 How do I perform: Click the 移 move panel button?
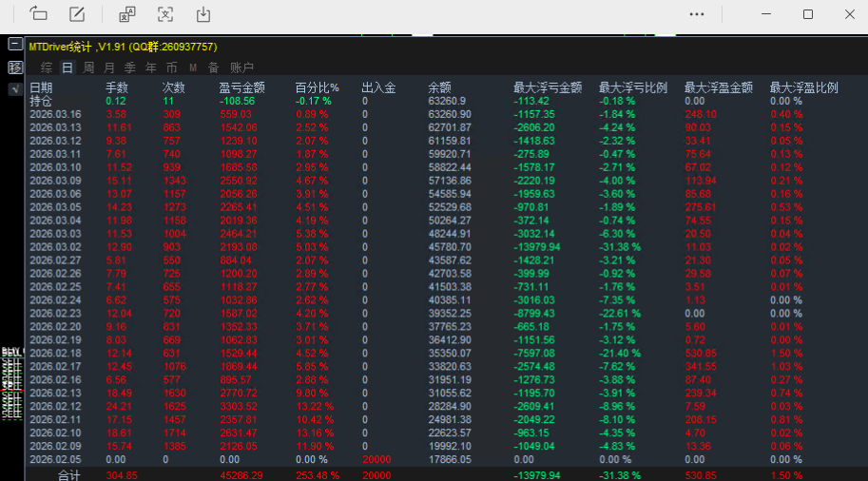point(15,67)
